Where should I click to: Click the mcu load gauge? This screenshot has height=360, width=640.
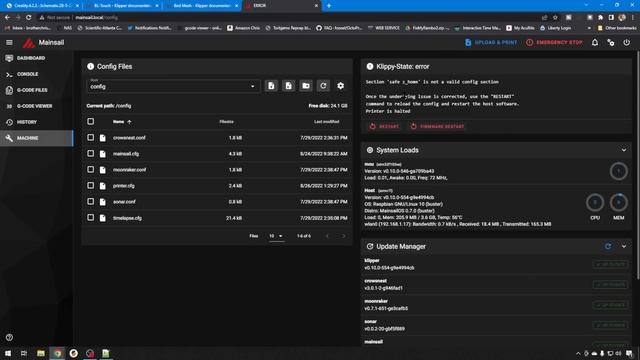618,171
